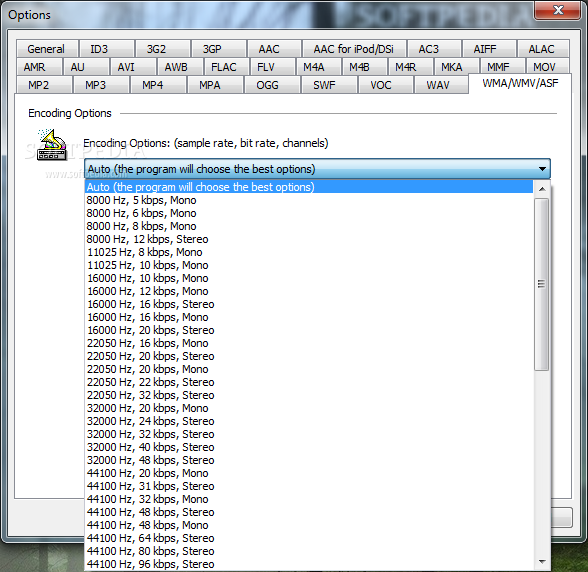Choose 44100 Hz, 20 kbps, Mono
Screen dimensions: 588x572
click(309, 473)
